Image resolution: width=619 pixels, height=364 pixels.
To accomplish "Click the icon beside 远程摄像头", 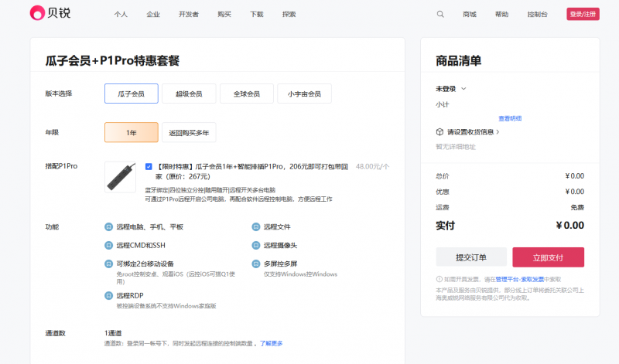I will (x=256, y=245).
